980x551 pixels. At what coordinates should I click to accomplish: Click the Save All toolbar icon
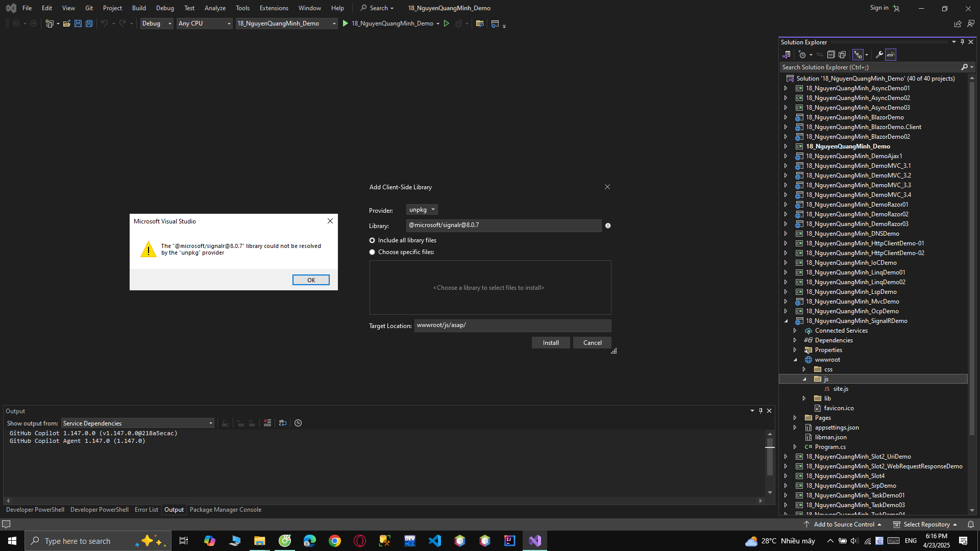(x=89, y=23)
